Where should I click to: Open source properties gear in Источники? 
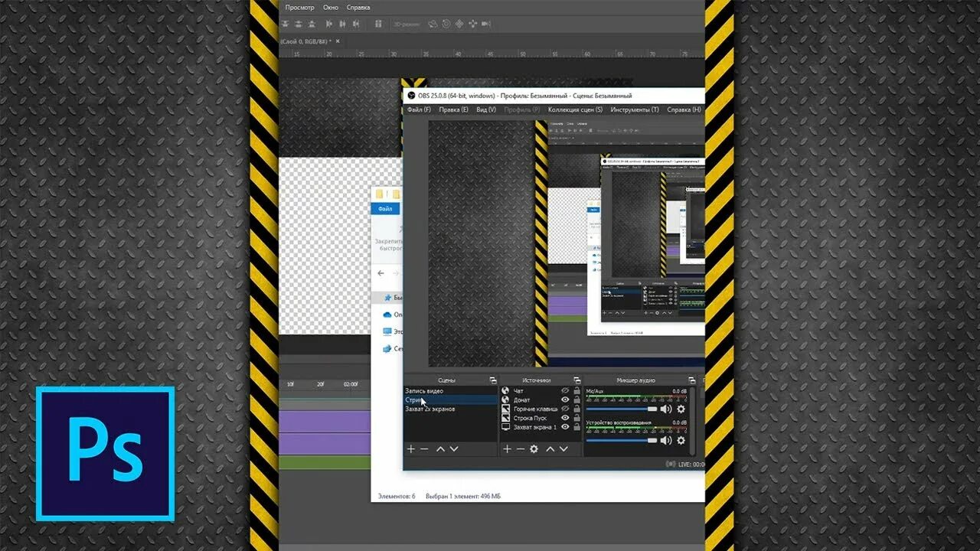[534, 449]
